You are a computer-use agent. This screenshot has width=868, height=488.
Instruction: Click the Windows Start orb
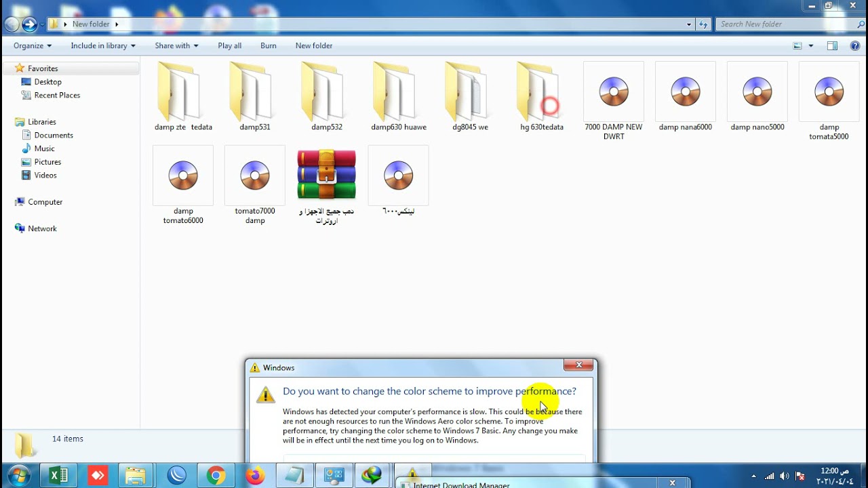18,476
